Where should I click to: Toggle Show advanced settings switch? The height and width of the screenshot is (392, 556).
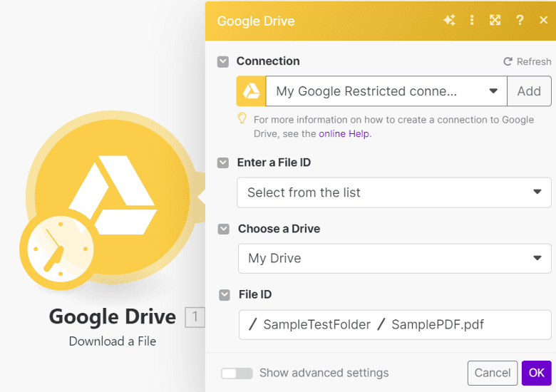point(237,373)
